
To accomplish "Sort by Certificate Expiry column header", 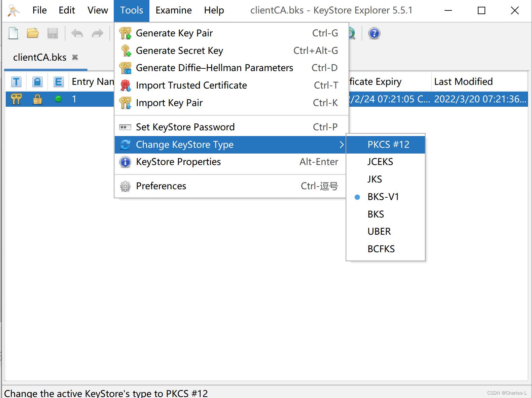I will point(390,81).
